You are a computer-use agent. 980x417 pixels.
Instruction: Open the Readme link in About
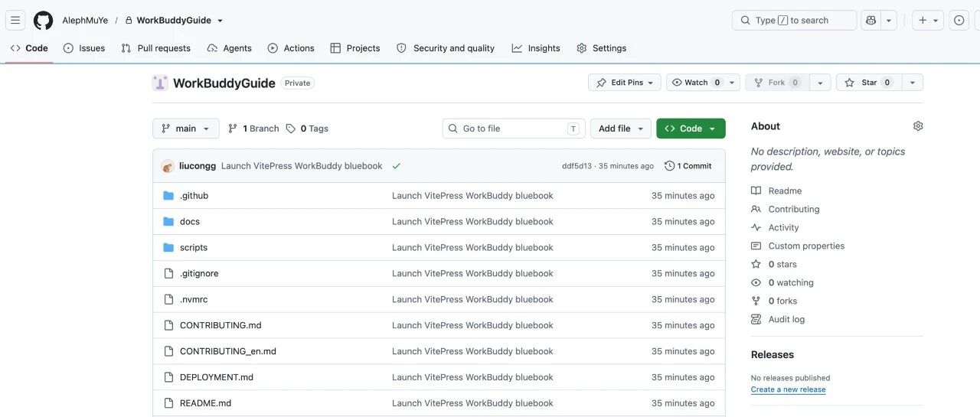776,191
